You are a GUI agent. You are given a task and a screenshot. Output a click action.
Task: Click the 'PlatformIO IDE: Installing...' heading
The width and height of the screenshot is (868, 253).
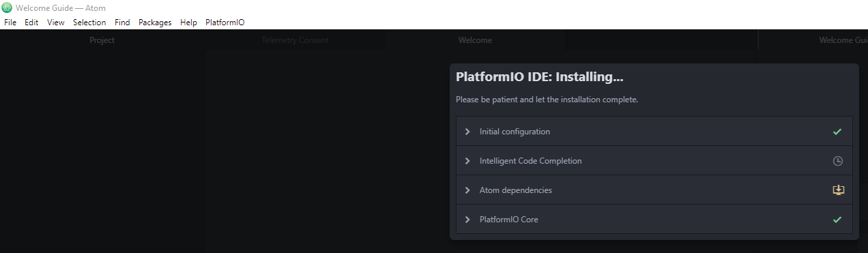pyautogui.click(x=540, y=77)
